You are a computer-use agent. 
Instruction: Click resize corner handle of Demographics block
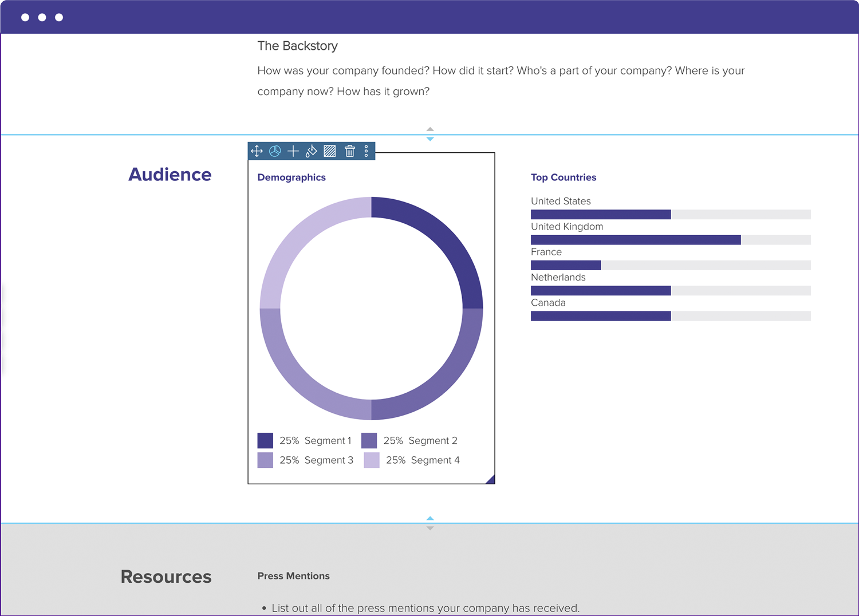(x=490, y=480)
